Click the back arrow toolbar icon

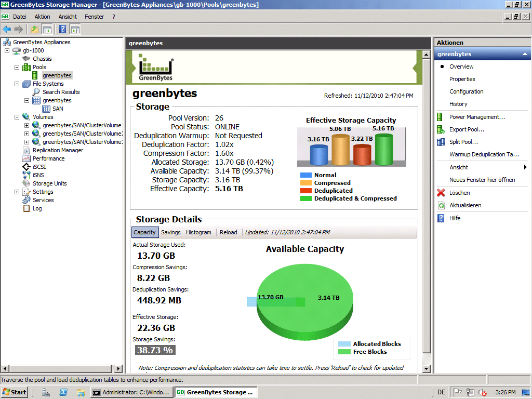tap(7, 29)
